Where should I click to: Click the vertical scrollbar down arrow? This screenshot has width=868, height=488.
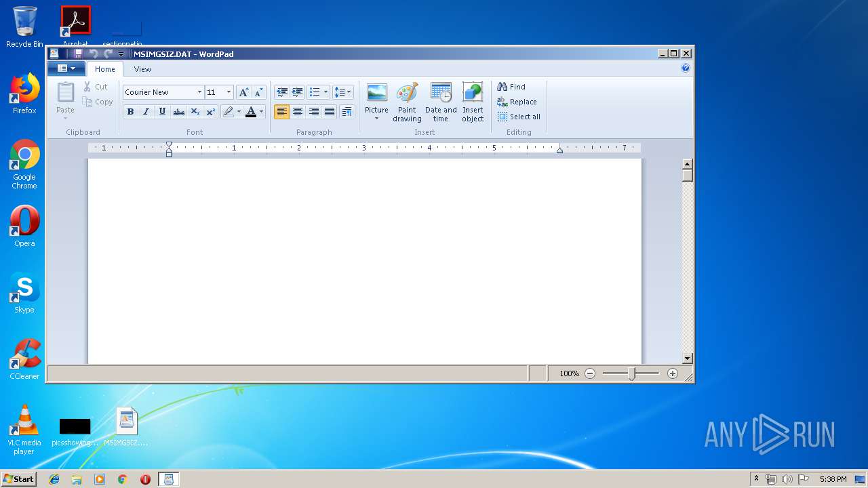coord(687,359)
